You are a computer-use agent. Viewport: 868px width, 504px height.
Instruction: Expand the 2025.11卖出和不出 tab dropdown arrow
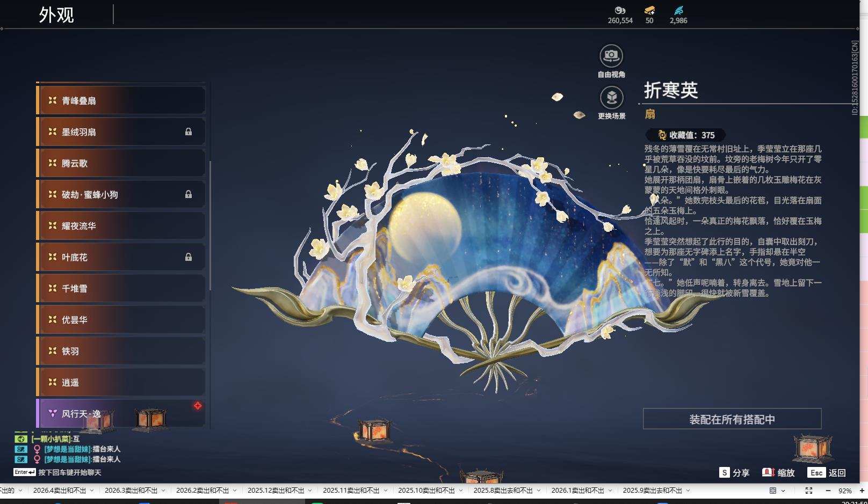[385, 491]
